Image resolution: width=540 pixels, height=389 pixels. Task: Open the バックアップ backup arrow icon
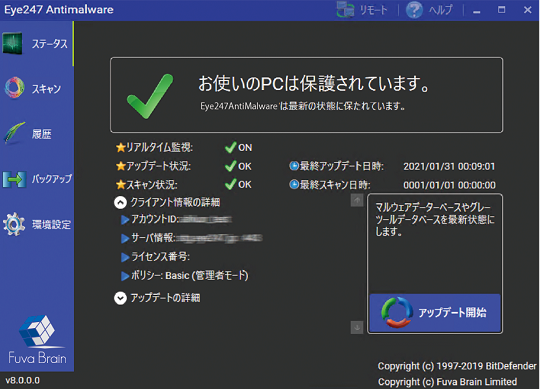pos(14,179)
